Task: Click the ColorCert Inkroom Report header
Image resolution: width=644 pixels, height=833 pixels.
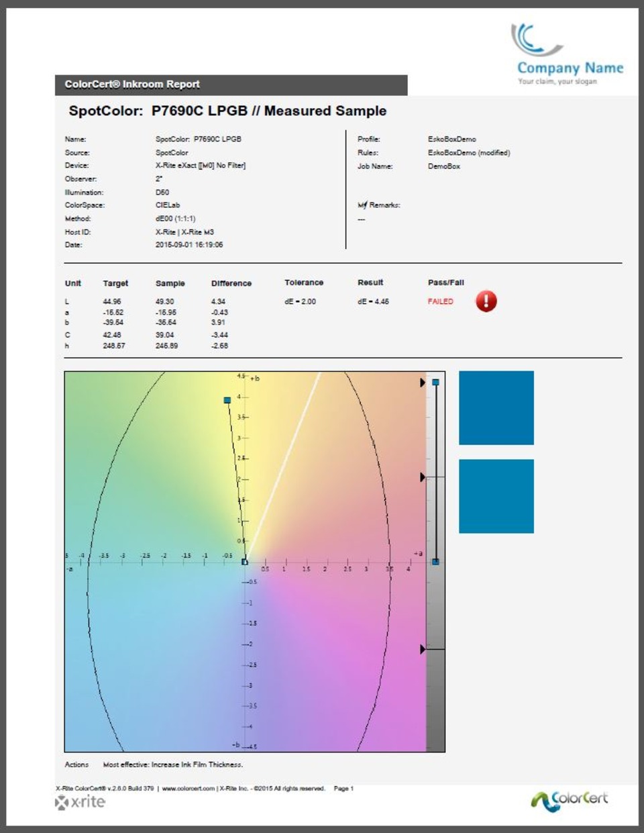Action: pos(132,85)
